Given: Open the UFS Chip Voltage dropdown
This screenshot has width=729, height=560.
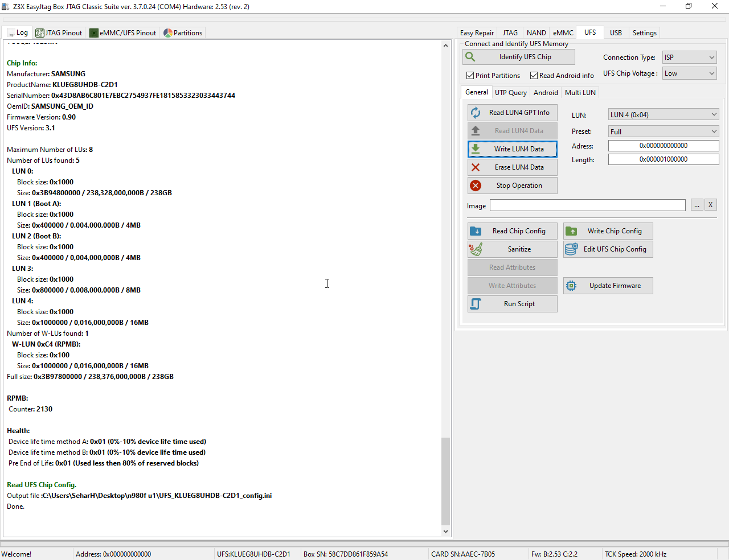Looking at the screenshot, I should (689, 73).
